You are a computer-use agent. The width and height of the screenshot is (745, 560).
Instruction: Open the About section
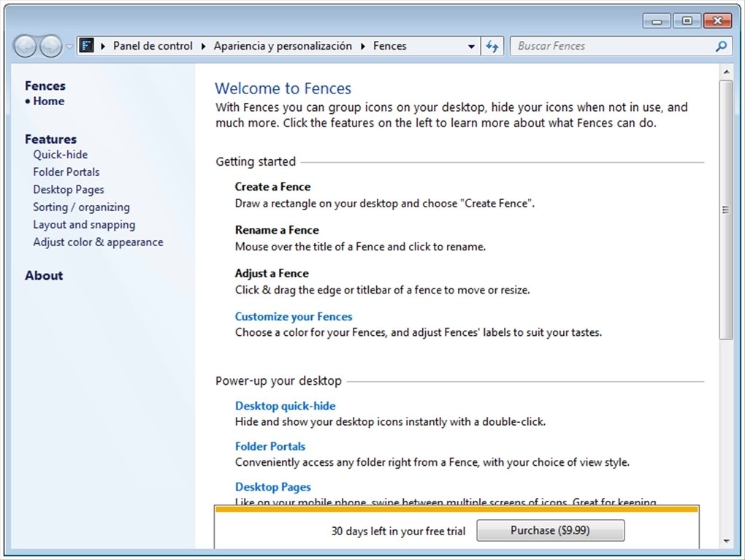[44, 275]
